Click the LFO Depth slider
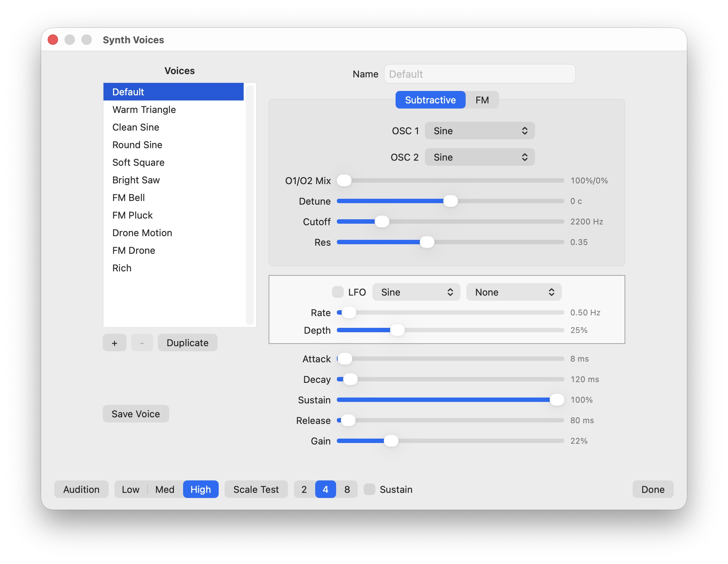 pyautogui.click(x=450, y=330)
